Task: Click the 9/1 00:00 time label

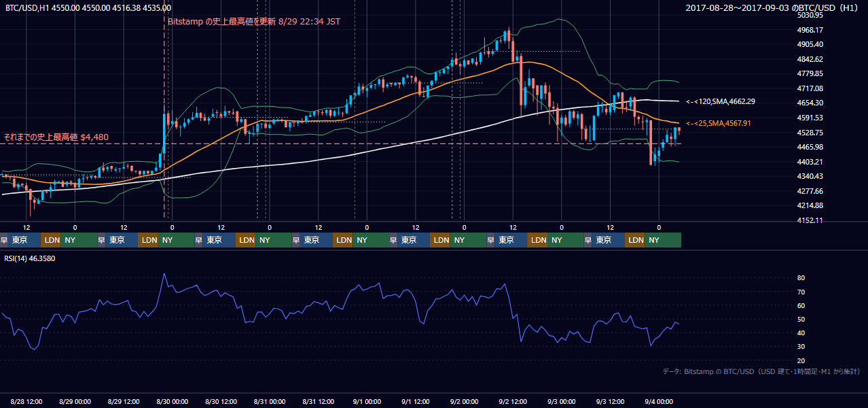Action: pyautogui.click(x=368, y=401)
